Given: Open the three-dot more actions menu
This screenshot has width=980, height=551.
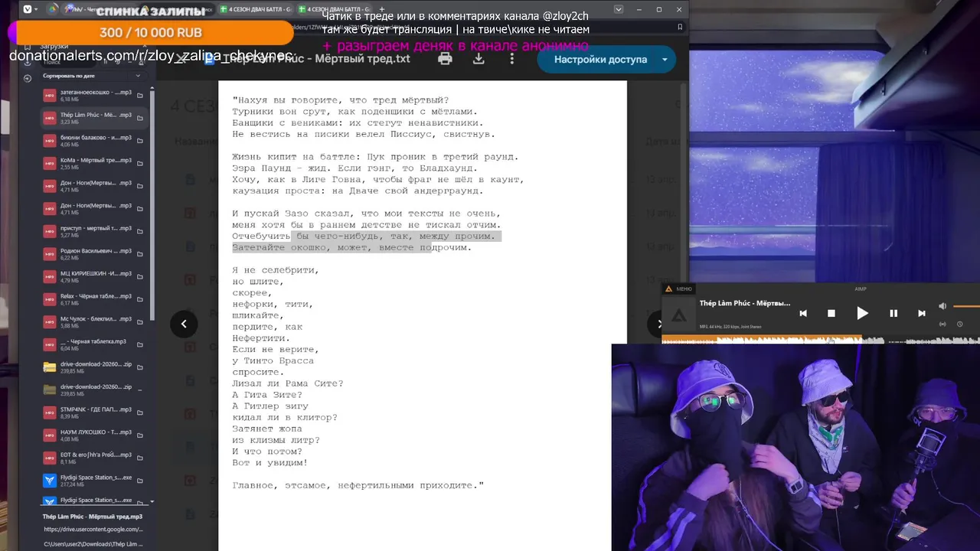Looking at the screenshot, I should (x=512, y=59).
